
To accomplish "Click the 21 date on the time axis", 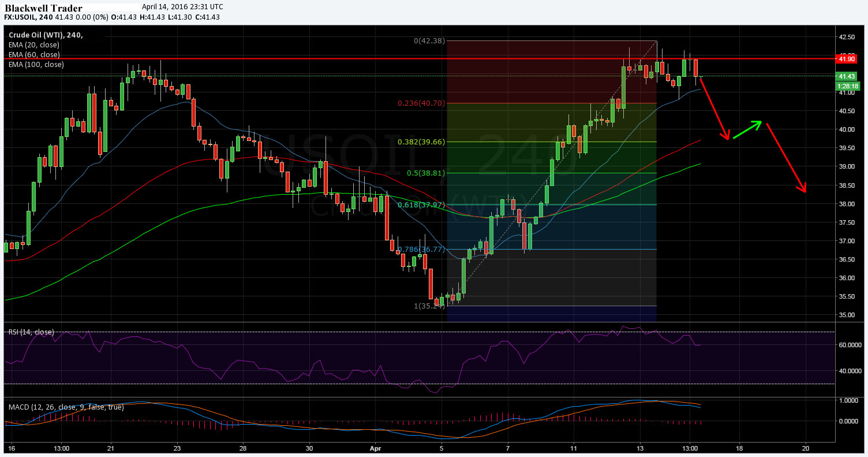I will [111, 448].
